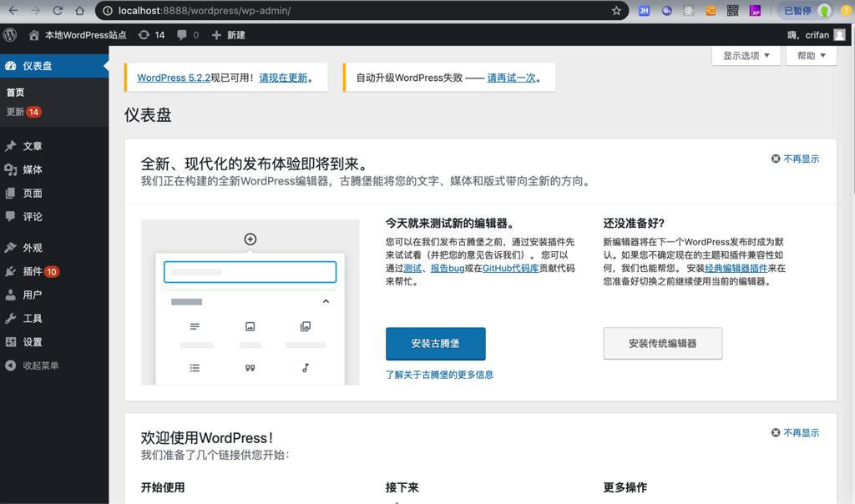The image size is (855, 504).
Task: Open the 14 updates indicator in the admin bar
Action: click(152, 35)
